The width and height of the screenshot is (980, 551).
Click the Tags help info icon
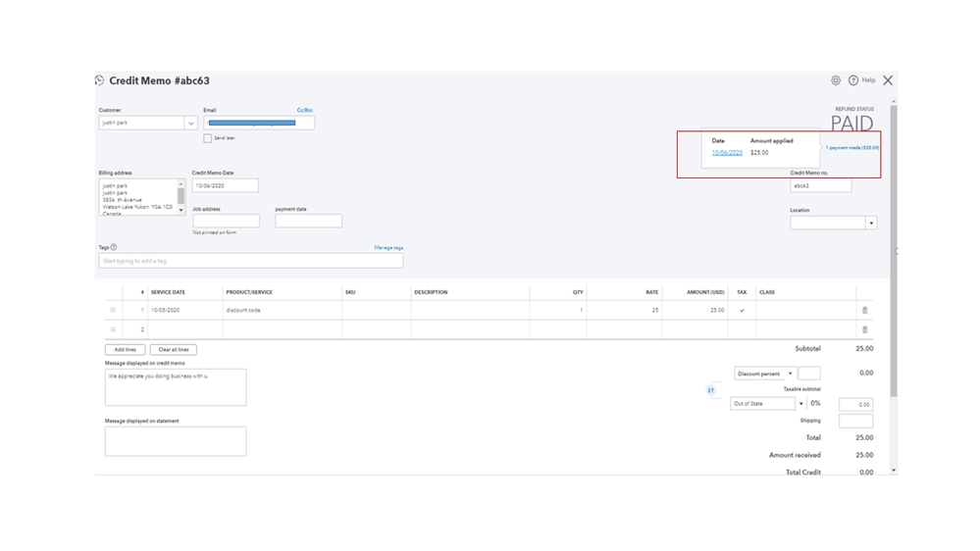114,247
